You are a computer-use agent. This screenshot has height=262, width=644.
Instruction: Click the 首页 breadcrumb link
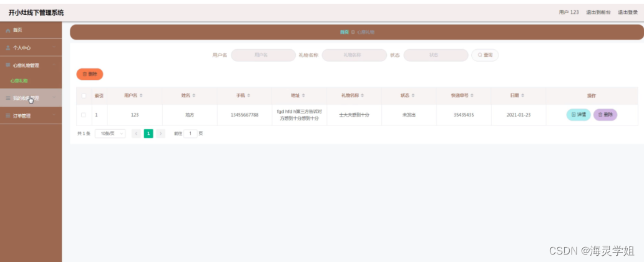coord(344,32)
